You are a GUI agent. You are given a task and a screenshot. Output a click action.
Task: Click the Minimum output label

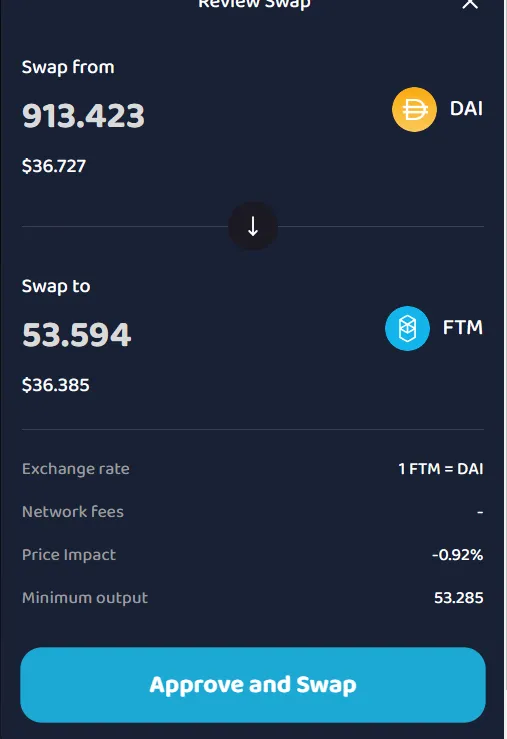pos(85,598)
